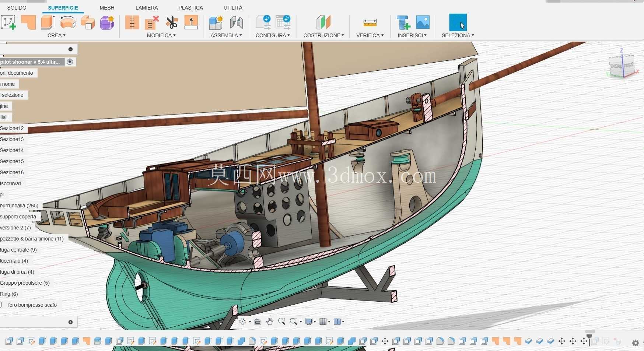The height and width of the screenshot is (351, 644).
Task: Switch to the MESH tab
Action: (107, 8)
